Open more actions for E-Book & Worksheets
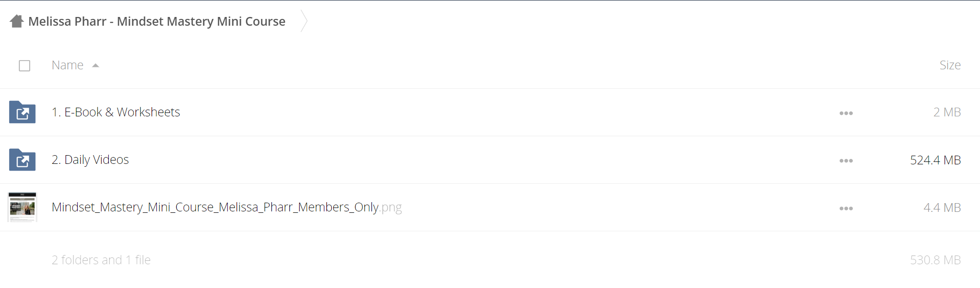Screen dimensions: 980x288 tap(846, 113)
